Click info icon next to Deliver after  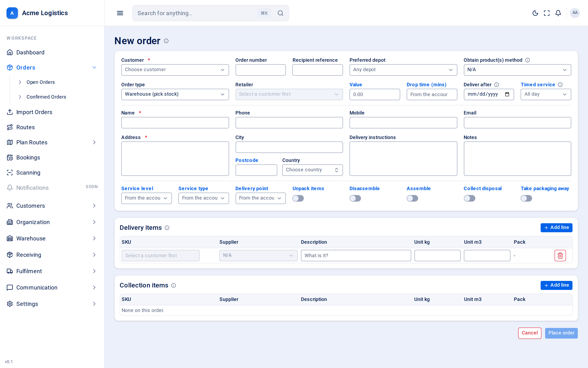click(x=497, y=85)
